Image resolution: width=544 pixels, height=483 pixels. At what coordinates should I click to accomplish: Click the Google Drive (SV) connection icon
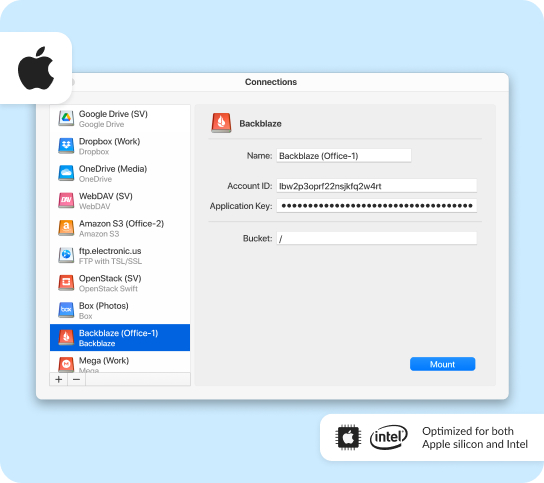click(66, 119)
